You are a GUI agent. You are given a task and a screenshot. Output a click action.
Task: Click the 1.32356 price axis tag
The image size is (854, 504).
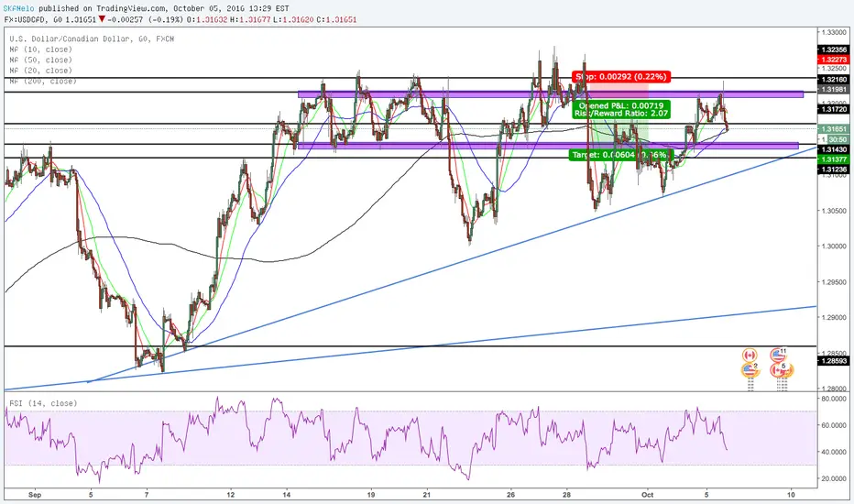[x=834, y=49]
